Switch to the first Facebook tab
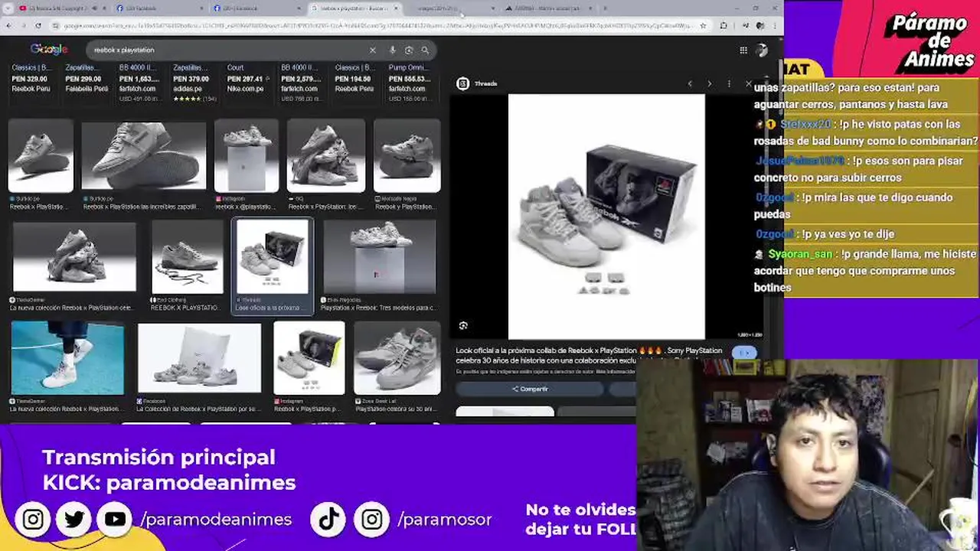 click(159, 8)
